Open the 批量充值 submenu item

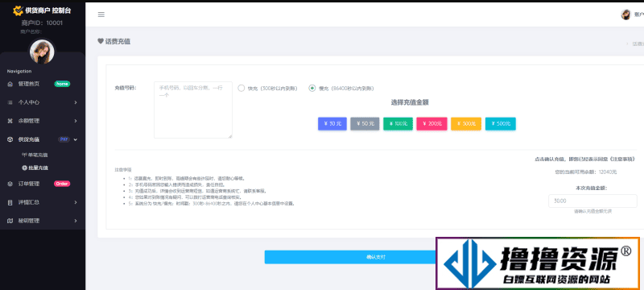click(x=35, y=168)
